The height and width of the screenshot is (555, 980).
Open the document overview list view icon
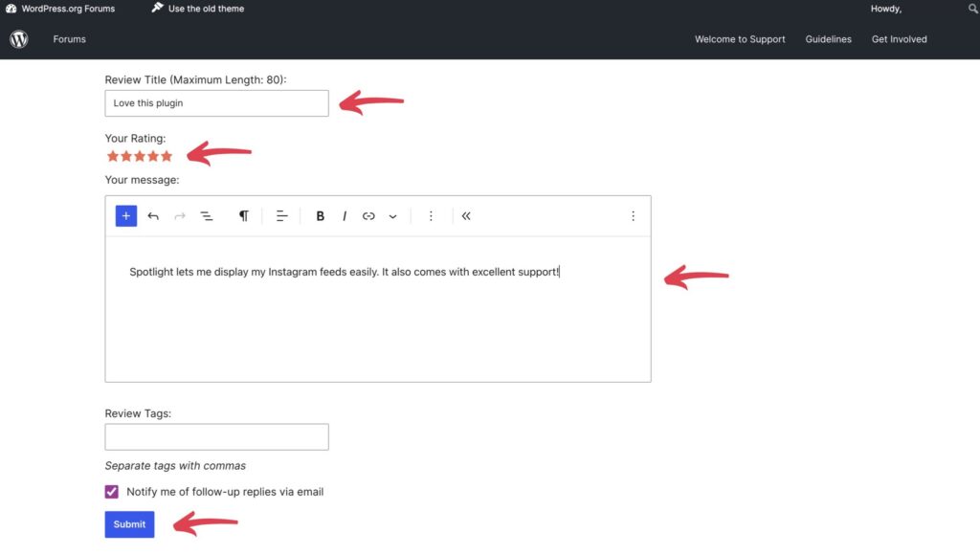click(x=206, y=216)
